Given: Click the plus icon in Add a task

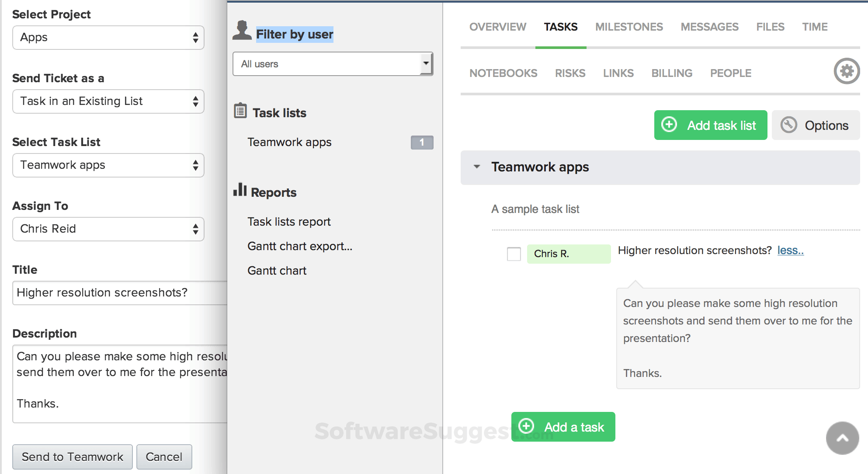Looking at the screenshot, I should (x=526, y=426).
